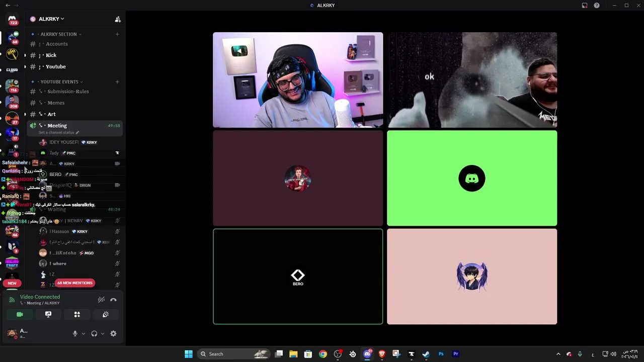Viewport: 644px width, 362px height.
Task: Open the activities launcher button
Action: coord(77,314)
